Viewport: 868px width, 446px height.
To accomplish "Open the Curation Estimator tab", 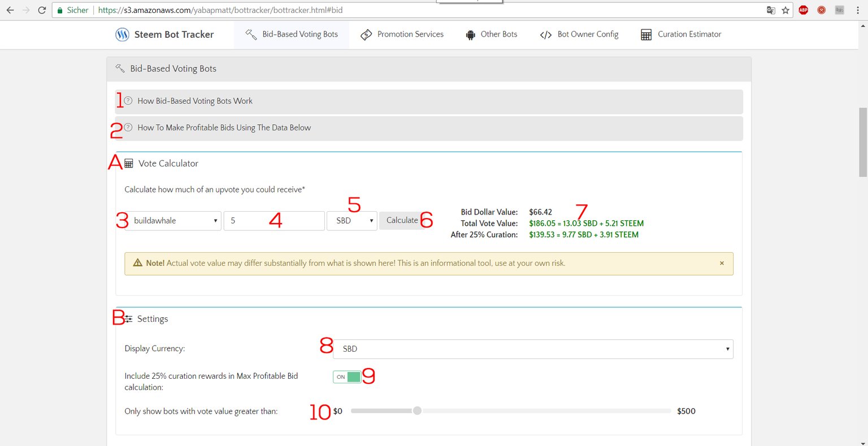I will (681, 34).
